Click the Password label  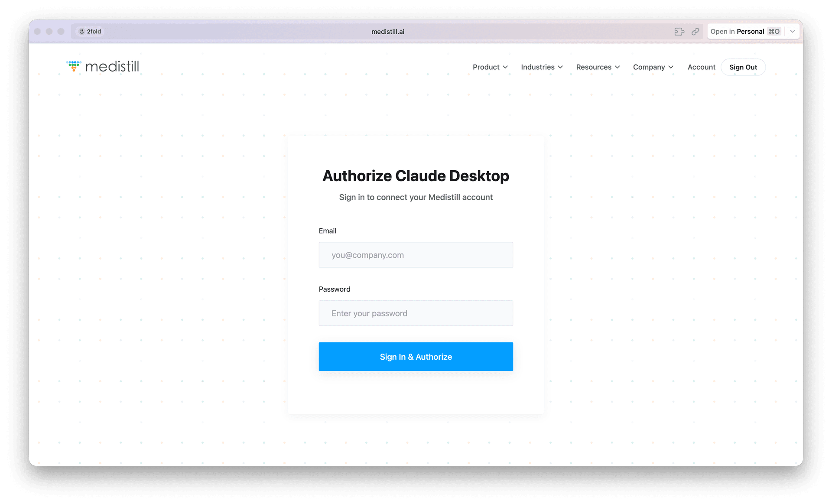(334, 289)
